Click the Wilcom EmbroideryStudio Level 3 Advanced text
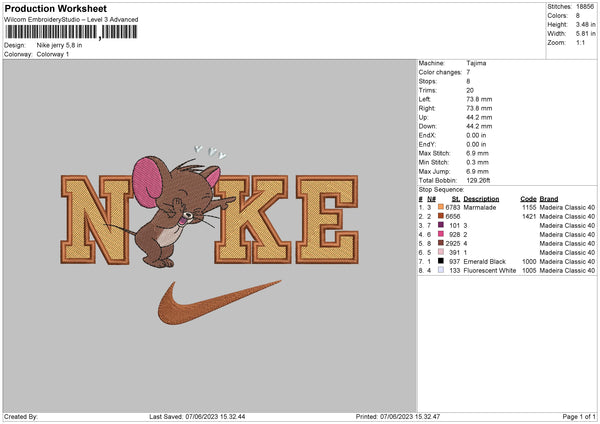The width and height of the screenshot is (600, 424). click(71, 20)
